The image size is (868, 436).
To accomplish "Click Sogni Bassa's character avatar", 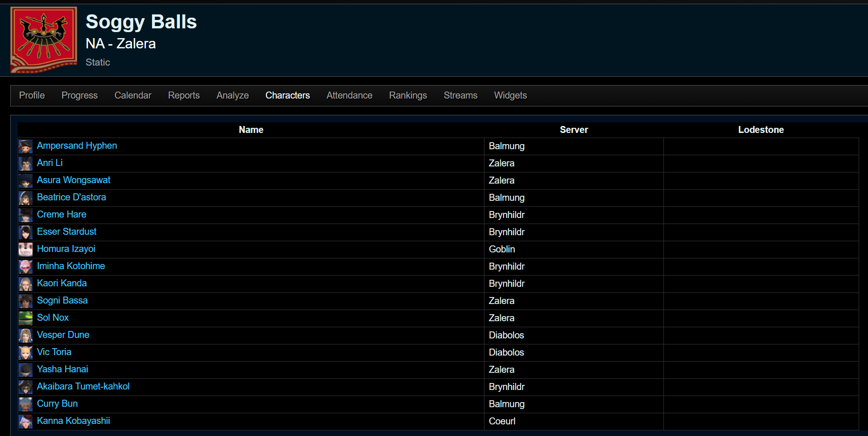I will point(26,301).
